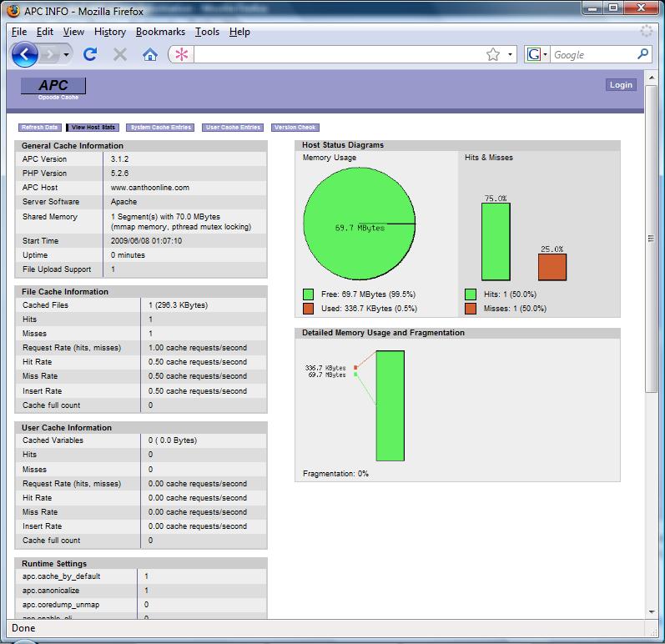This screenshot has height=644, width=665.
Task: Open the back/forward history dropdown arrow
Action: pos(66,55)
